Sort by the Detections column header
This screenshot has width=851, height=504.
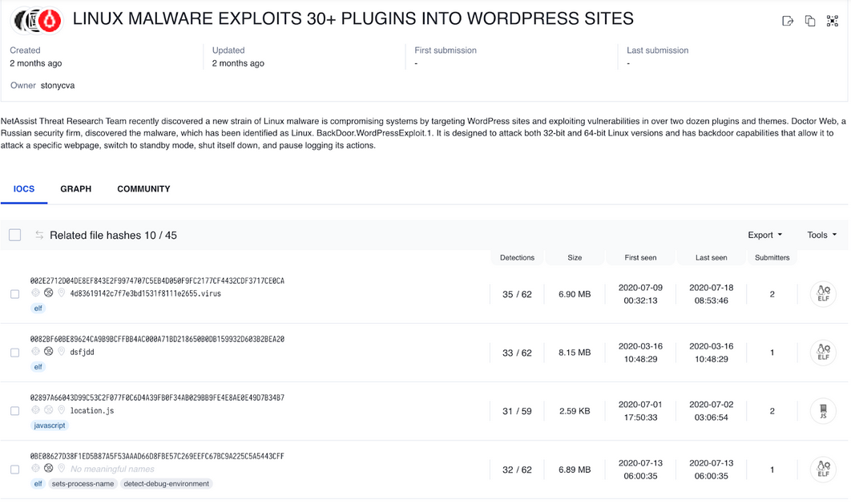pyautogui.click(x=517, y=258)
